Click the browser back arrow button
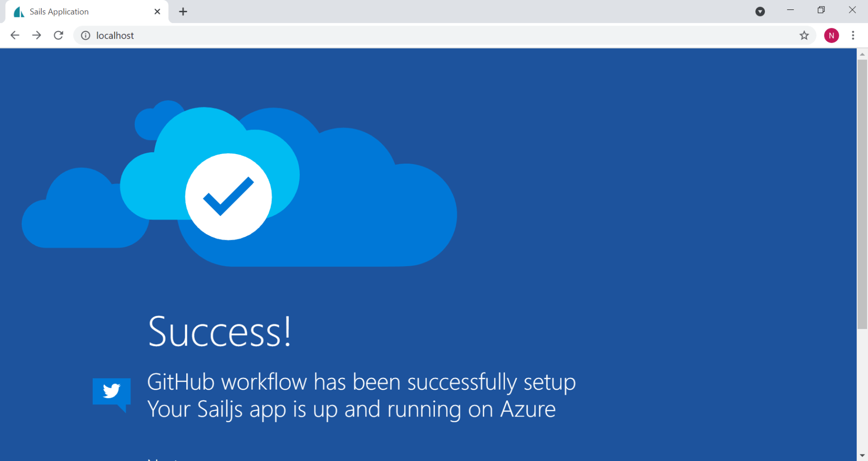868x461 pixels. click(15, 35)
